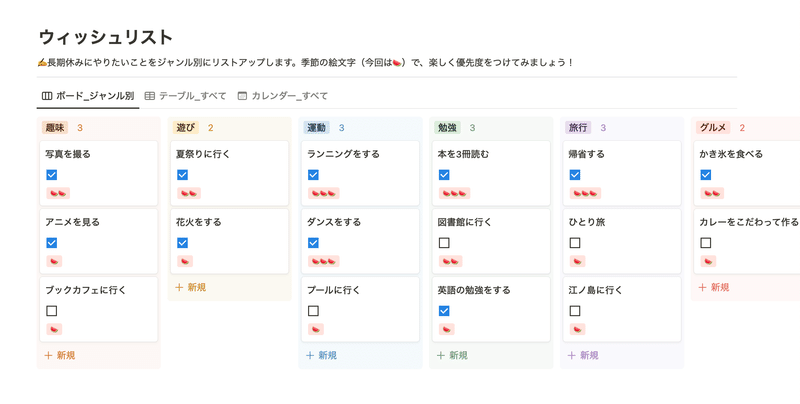
Task: Uncheck the 花火をする checkbox
Action: (x=183, y=243)
